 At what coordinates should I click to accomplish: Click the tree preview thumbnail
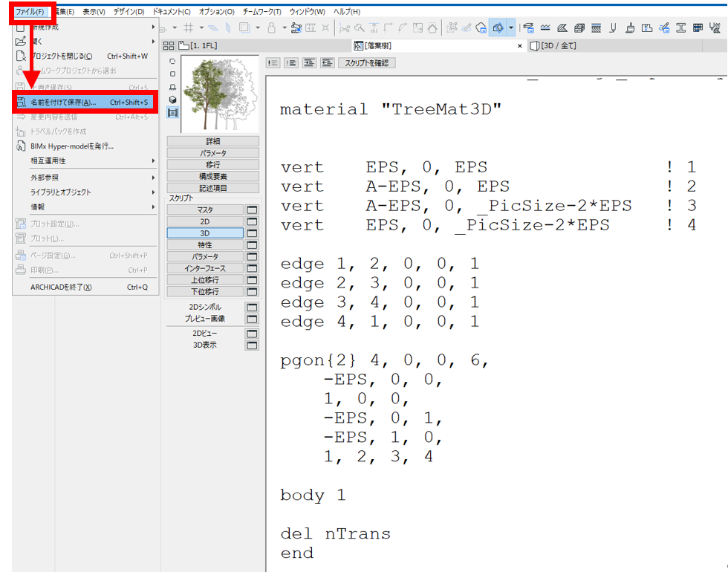pos(220,94)
